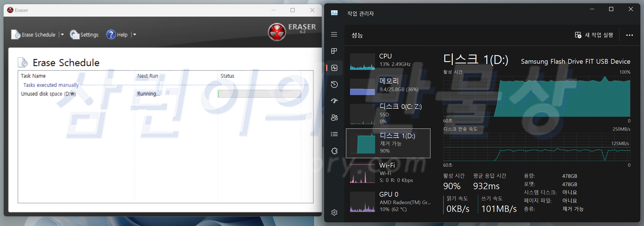This screenshot has width=644, height=226.
Task: Click the 90% active time value
Action: (x=452, y=186)
